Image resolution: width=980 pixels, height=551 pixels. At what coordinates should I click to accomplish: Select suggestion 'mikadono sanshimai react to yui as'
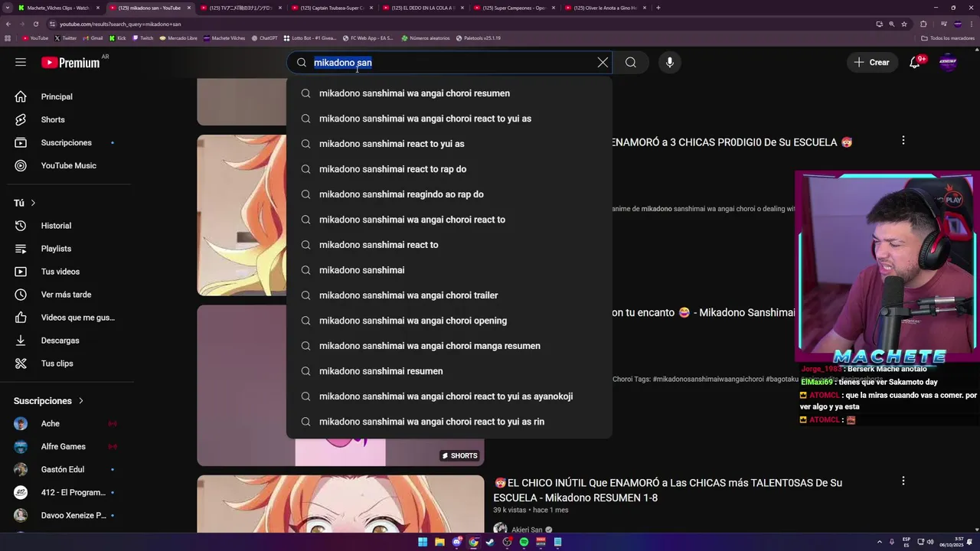(x=449, y=144)
